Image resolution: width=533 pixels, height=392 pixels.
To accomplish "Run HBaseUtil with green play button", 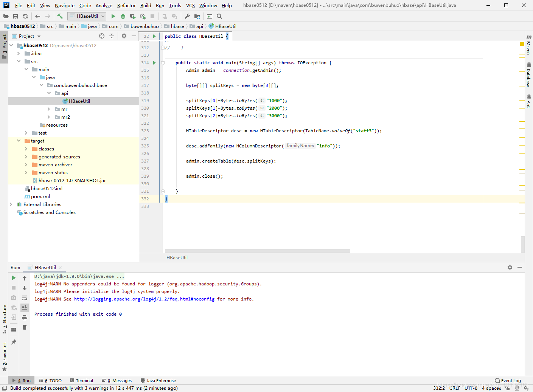I will tap(113, 16).
